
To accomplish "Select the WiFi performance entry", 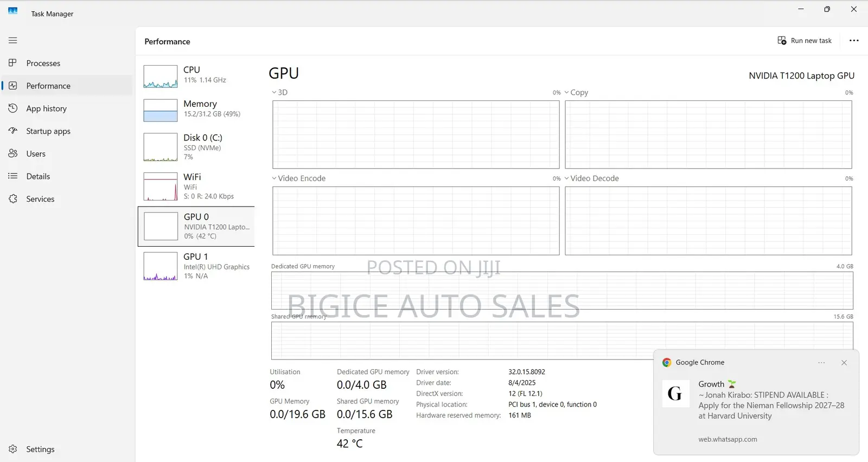I will coord(196,187).
